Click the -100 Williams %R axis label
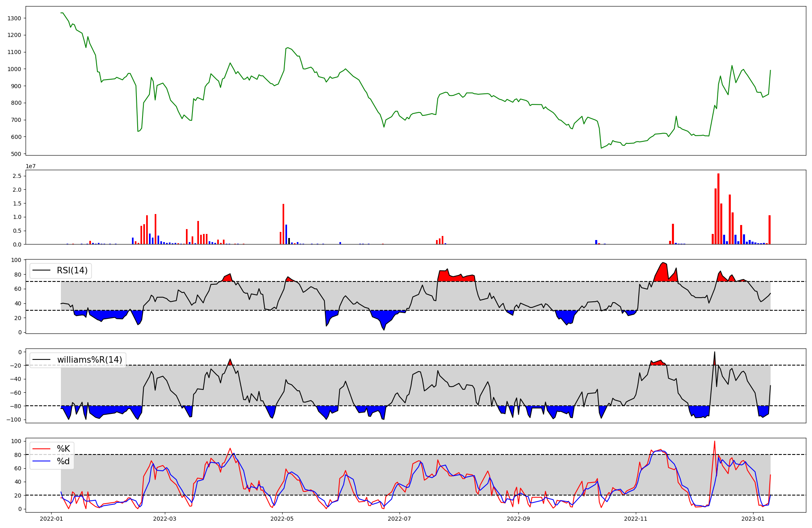The image size is (812, 528). [13, 420]
